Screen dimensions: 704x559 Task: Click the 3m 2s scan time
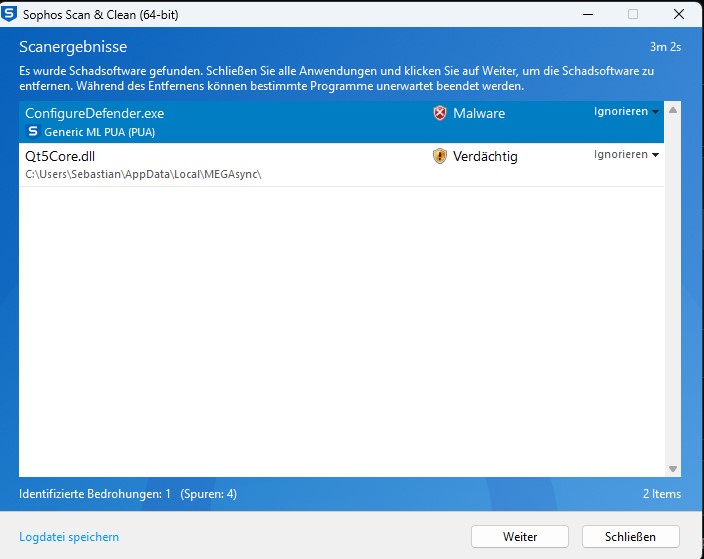click(x=665, y=47)
